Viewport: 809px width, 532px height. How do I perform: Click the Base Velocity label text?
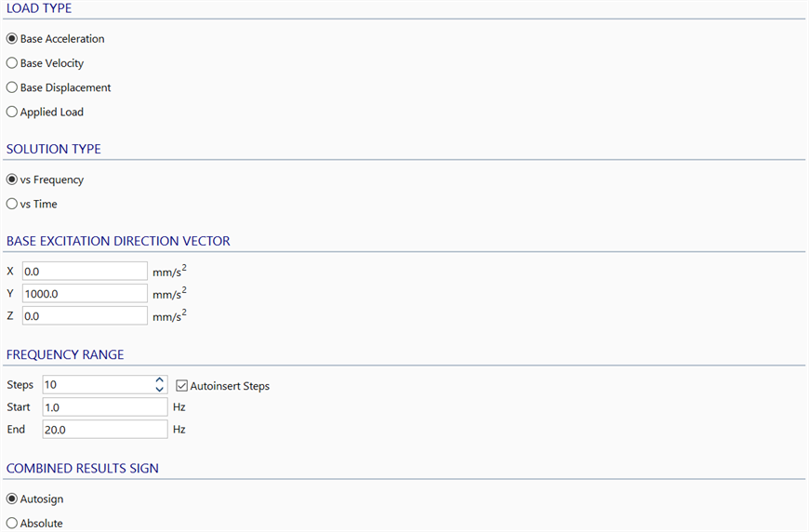click(51, 63)
